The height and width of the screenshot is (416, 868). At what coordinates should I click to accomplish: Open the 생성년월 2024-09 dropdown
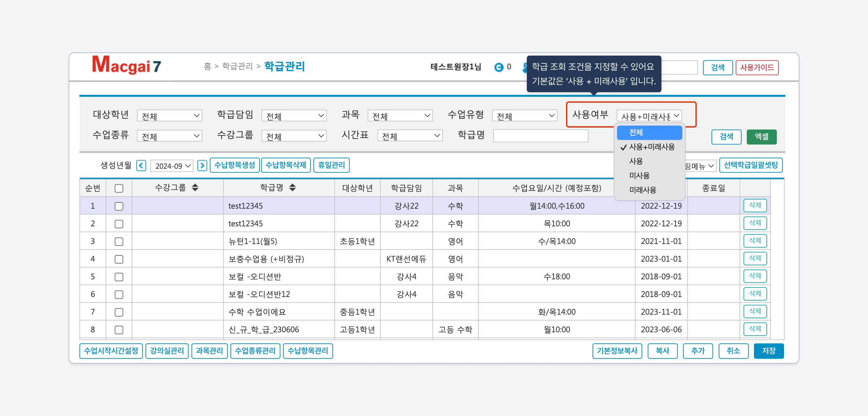[x=173, y=166]
